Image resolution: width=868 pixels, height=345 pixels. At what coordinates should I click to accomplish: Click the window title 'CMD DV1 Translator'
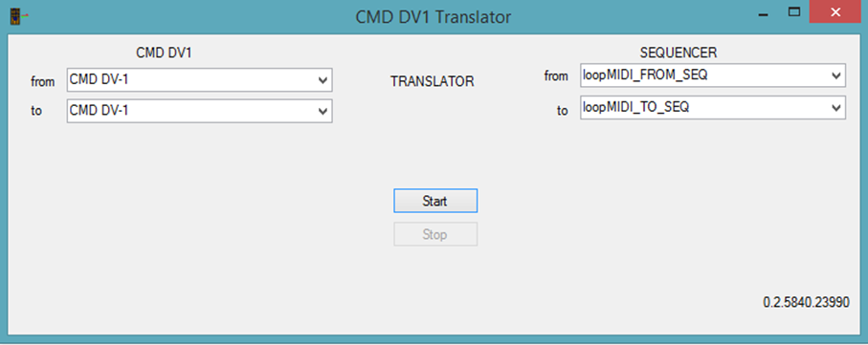(x=433, y=17)
